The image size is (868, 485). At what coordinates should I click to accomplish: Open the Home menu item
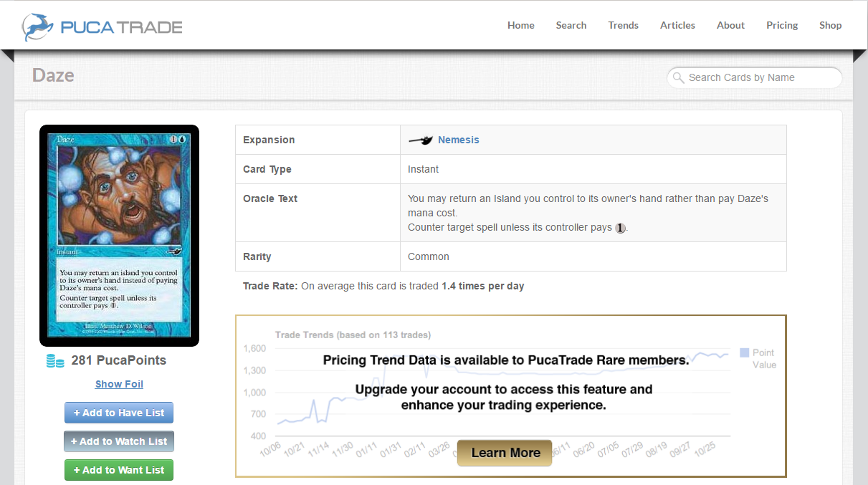pos(521,25)
